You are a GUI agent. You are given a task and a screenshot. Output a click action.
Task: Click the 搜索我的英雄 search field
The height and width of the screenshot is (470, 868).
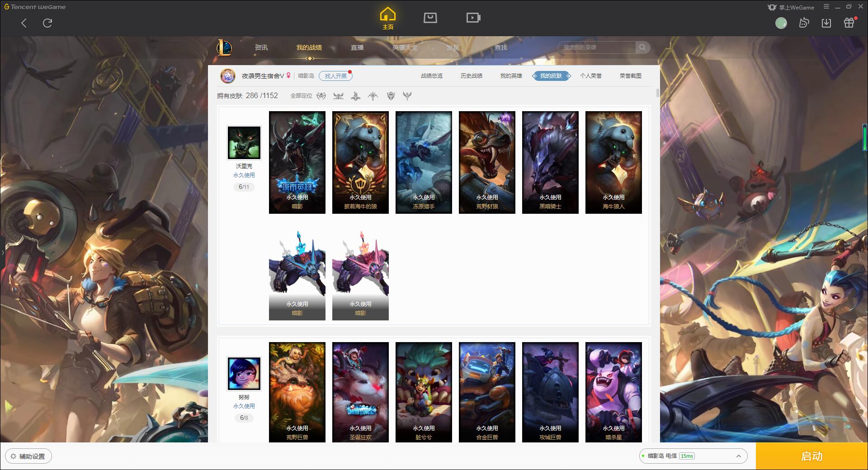click(598, 47)
